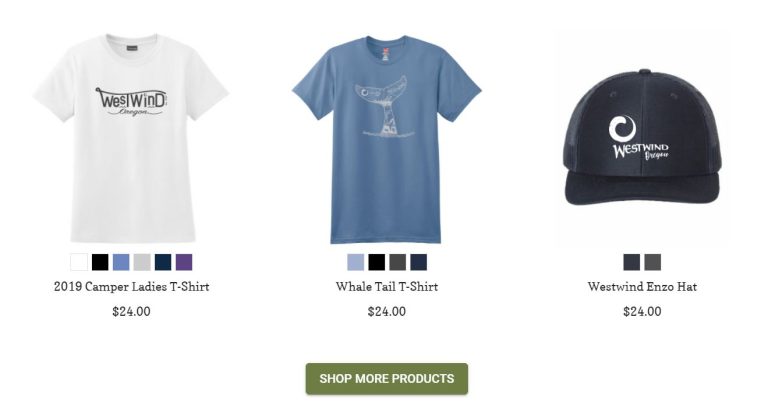The height and width of the screenshot is (412, 768).
Task: Choose light gray swatch under Camper Ladies T-Shirt
Action: coord(142,262)
